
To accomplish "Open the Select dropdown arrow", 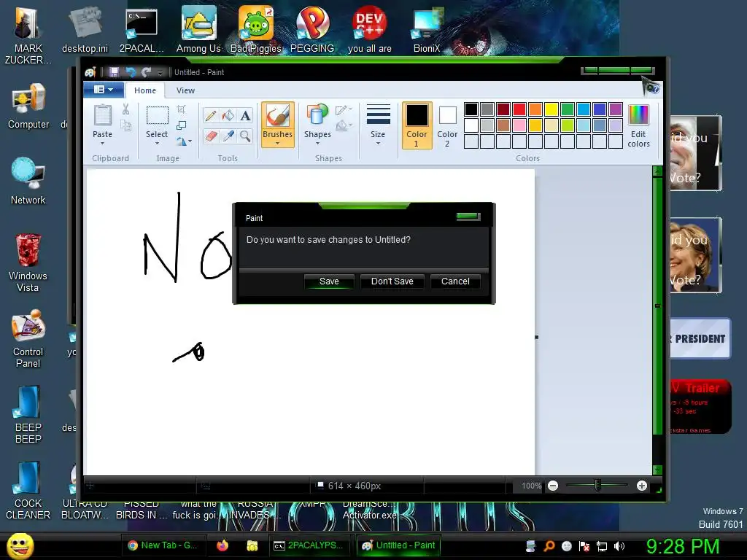I will coord(157,144).
